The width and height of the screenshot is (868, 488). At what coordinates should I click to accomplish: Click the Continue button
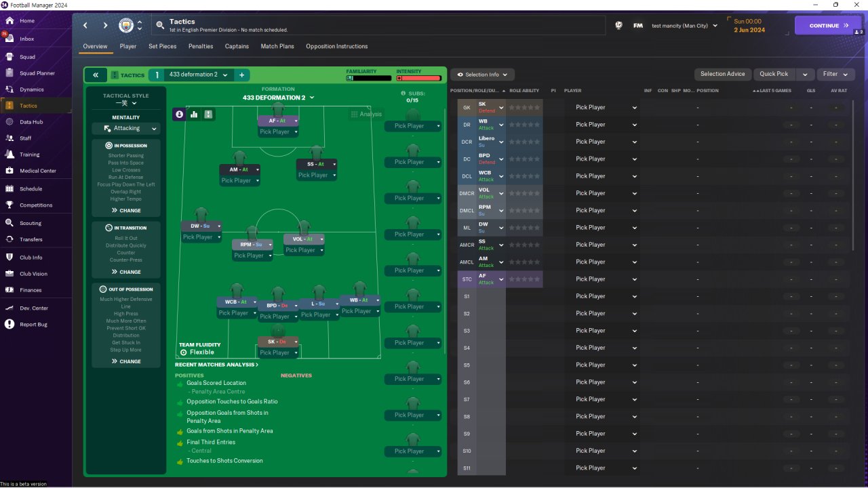(828, 26)
